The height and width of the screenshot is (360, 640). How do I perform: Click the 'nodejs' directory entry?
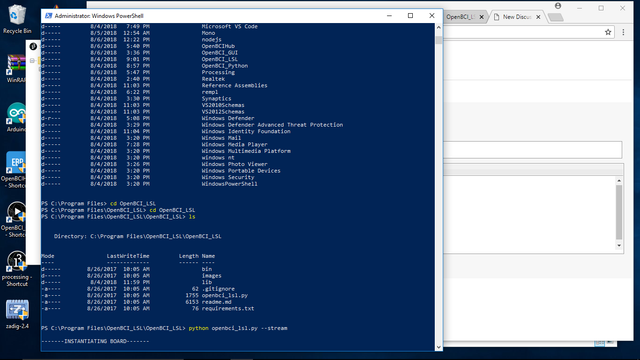211,40
